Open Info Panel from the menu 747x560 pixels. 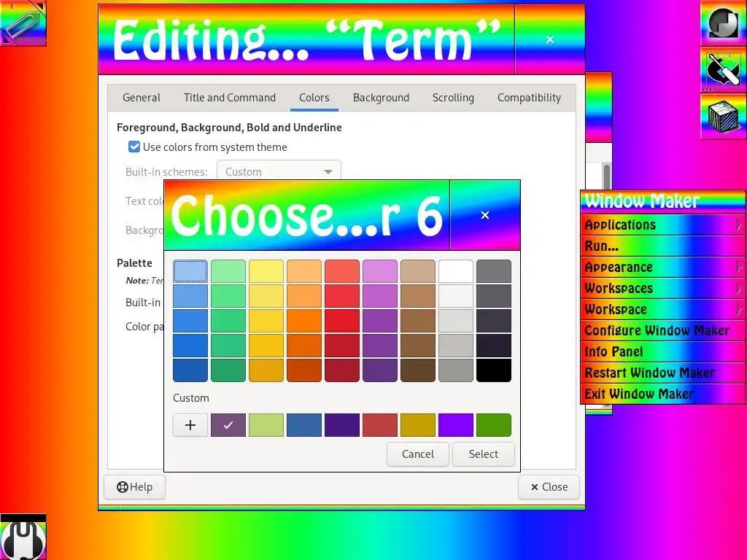(662, 351)
